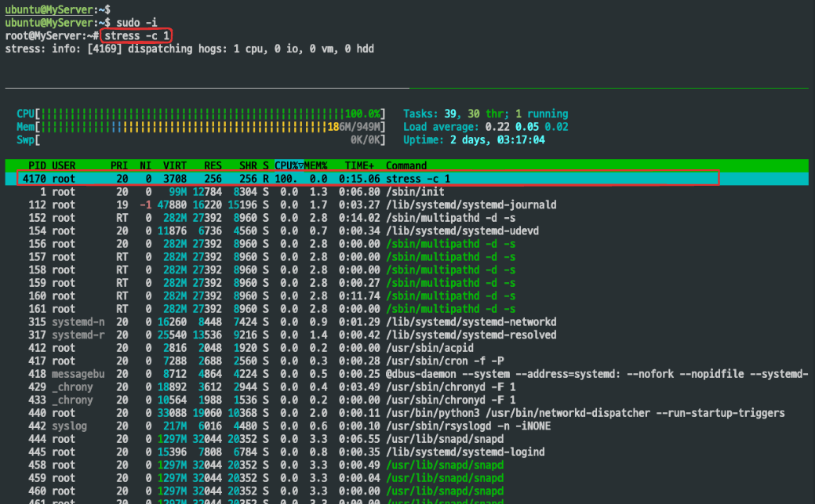The image size is (815, 504).
Task: Select the /usr/sbin/acpid process row
Action: pyautogui.click(x=407, y=348)
